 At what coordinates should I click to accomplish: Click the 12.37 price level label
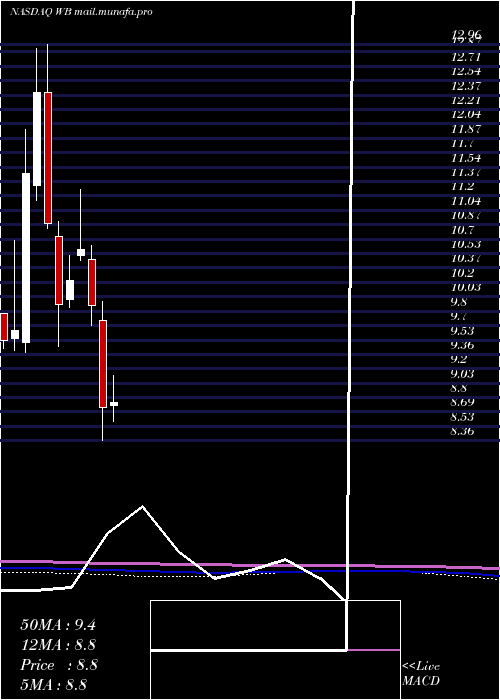pyautogui.click(x=466, y=86)
